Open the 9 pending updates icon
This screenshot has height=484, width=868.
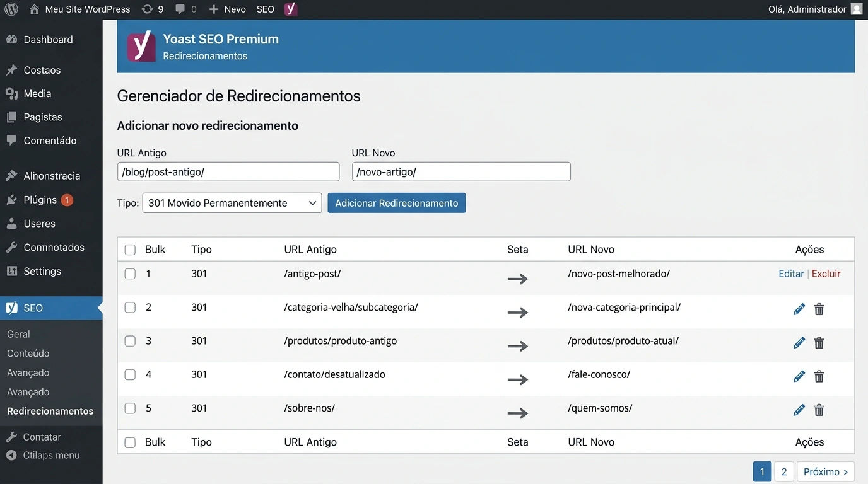tap(148, 9)
